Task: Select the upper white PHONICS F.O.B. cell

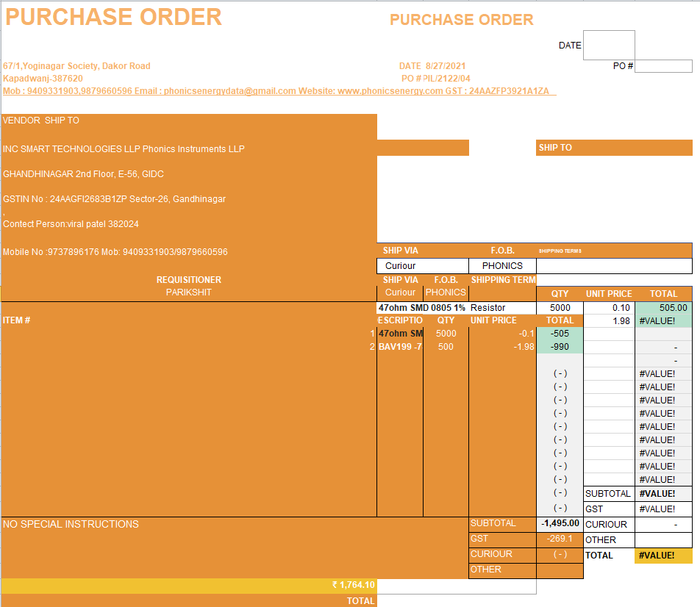Action: pos(502,266)
